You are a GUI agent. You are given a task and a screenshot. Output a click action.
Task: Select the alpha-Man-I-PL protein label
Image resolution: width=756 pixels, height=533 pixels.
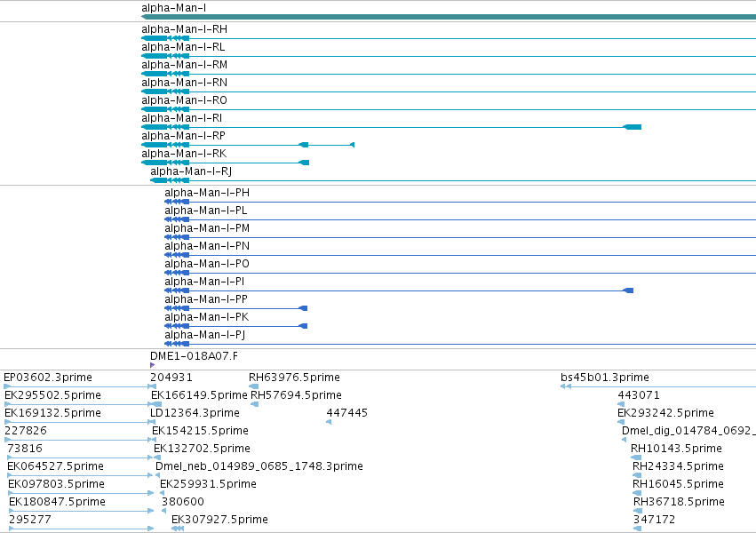[x=206, y=211]
